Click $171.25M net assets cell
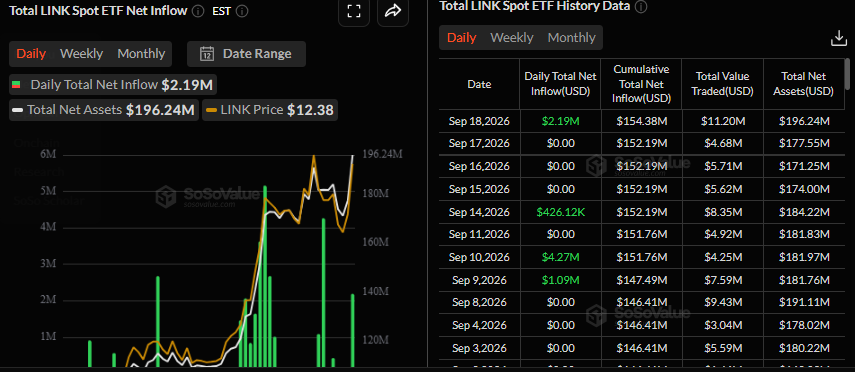The width and height of the screenshot is (855, 372). pyautogui.click(x=804, y=166)
